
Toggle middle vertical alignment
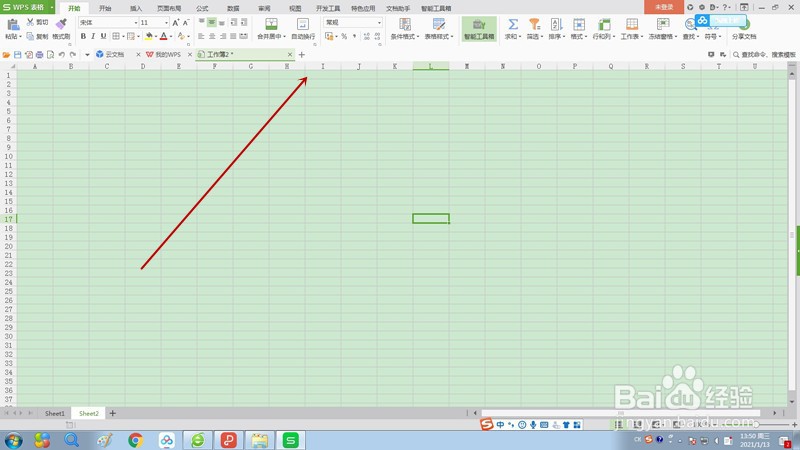(211, 22)
